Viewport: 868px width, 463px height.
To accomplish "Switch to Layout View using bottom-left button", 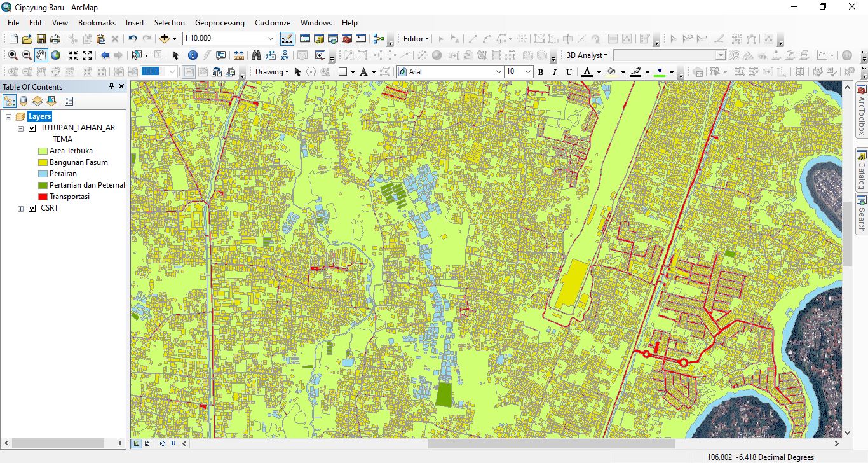I will (147, 443).
